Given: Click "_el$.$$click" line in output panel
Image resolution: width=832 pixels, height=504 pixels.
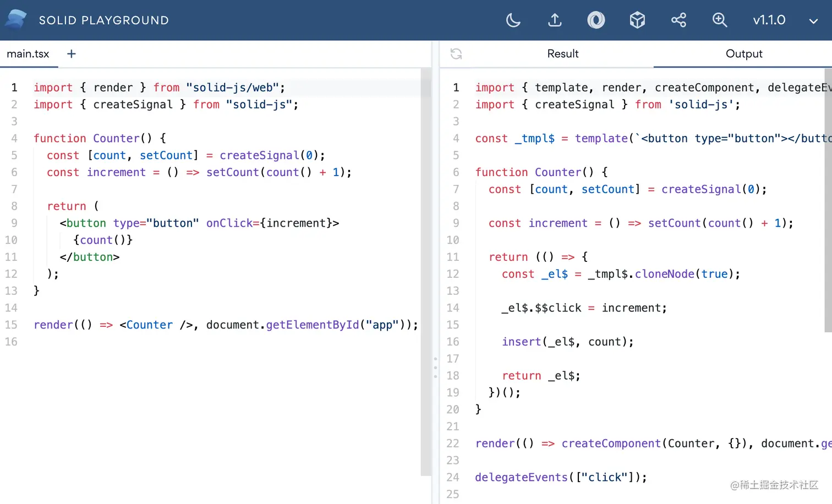Looking at the screenshot, I should tap(584, 308).
